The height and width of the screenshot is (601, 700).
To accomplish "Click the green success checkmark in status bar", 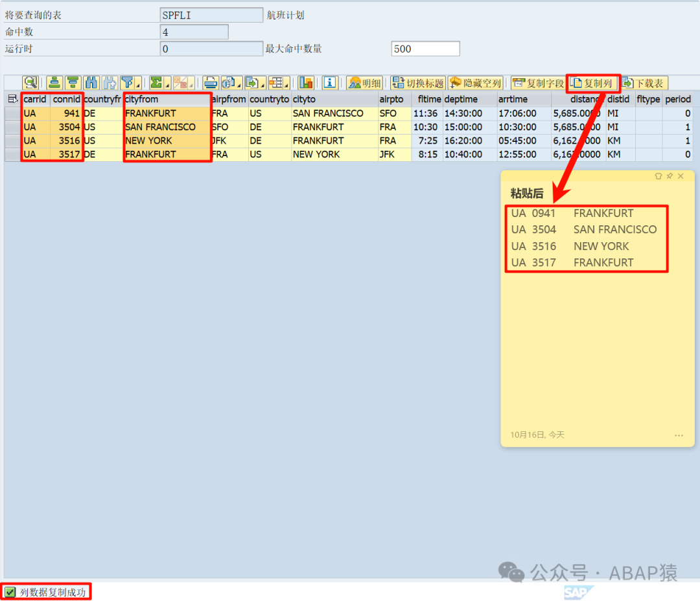I will tap(10, 592).
